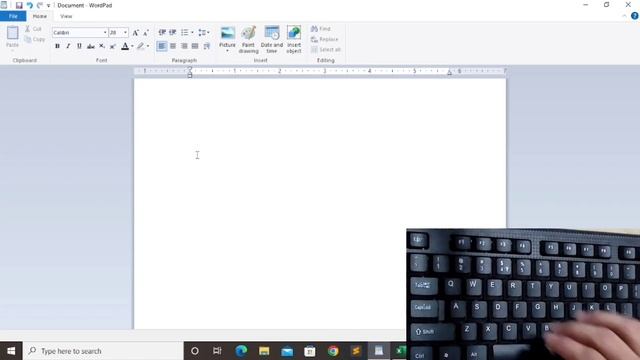The width and height of the screenshot is (640, 360).
Task: Expand the Picture dropdown arrow
Action: point(227,51)
